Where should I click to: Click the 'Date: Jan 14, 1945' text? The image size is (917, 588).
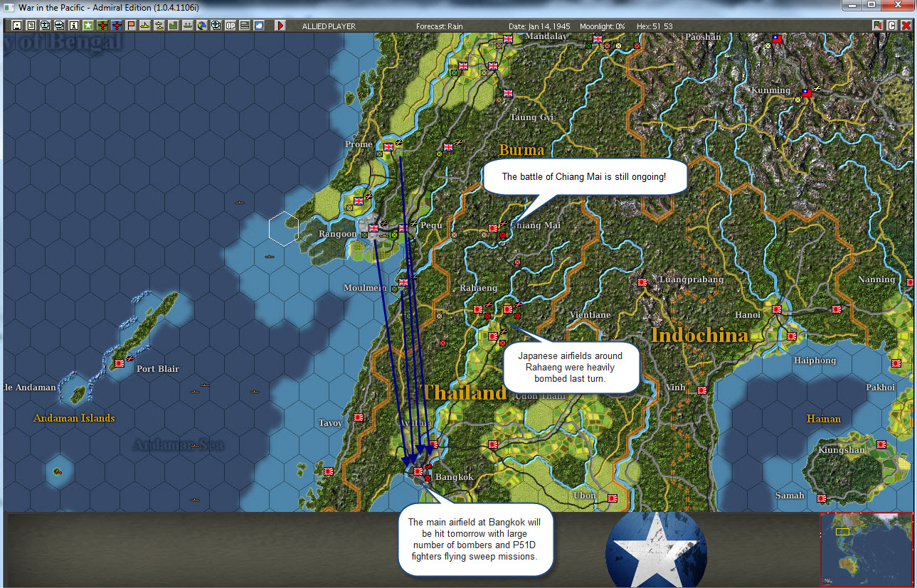(541, 26)
